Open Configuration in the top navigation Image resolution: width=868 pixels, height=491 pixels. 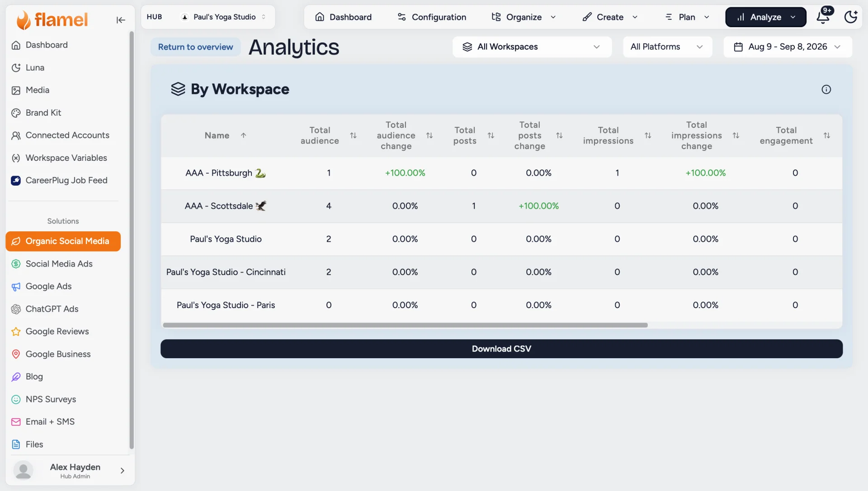432,17
